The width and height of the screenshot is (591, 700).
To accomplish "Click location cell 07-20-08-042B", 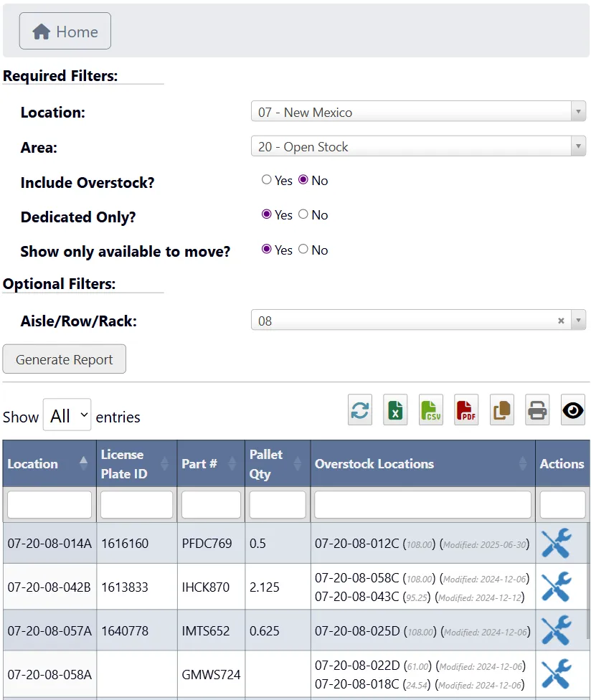I will 49,587.
